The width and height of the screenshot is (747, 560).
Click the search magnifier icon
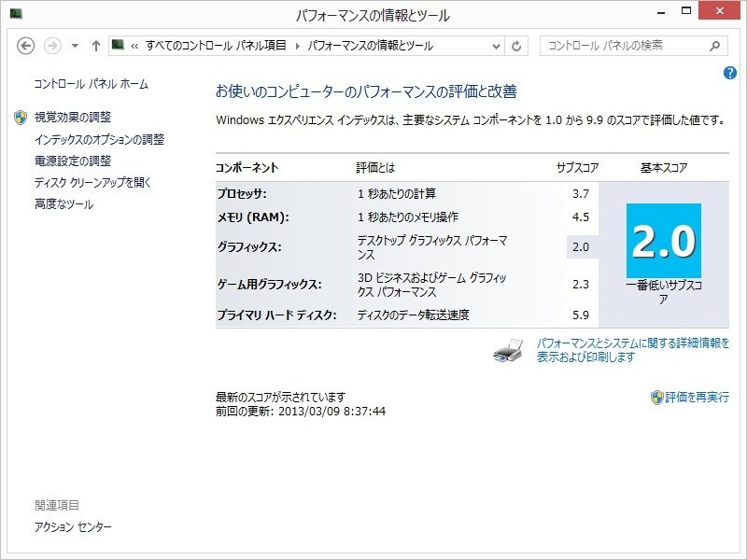715,46
